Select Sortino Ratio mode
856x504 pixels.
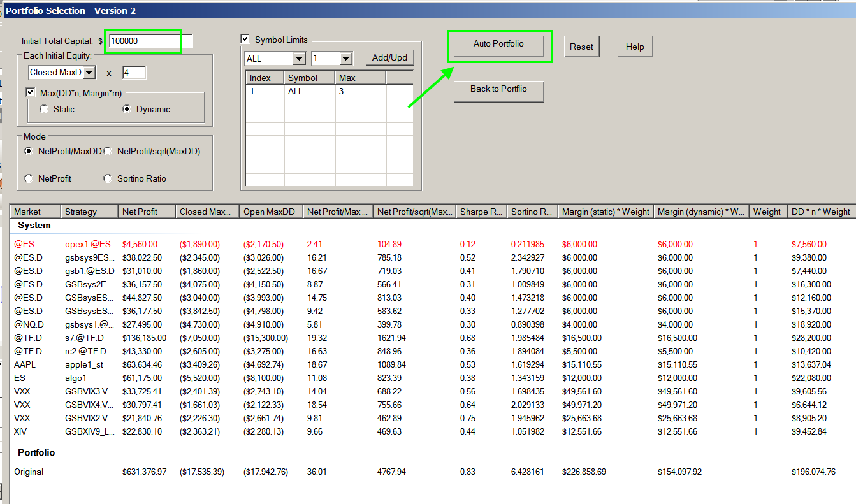coord(108,179)
